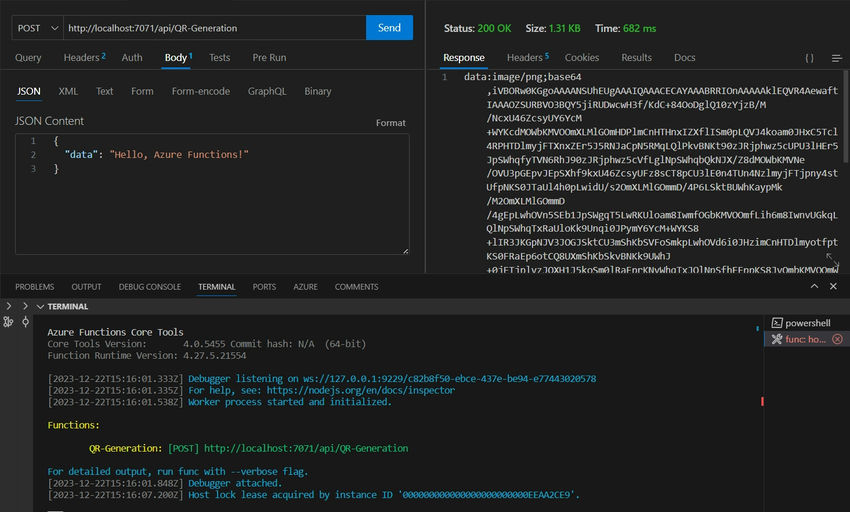The height and width of the screenshot is (512, 850).
Task: Click the expand response fullscreen icon
Action: coord(831,260)
